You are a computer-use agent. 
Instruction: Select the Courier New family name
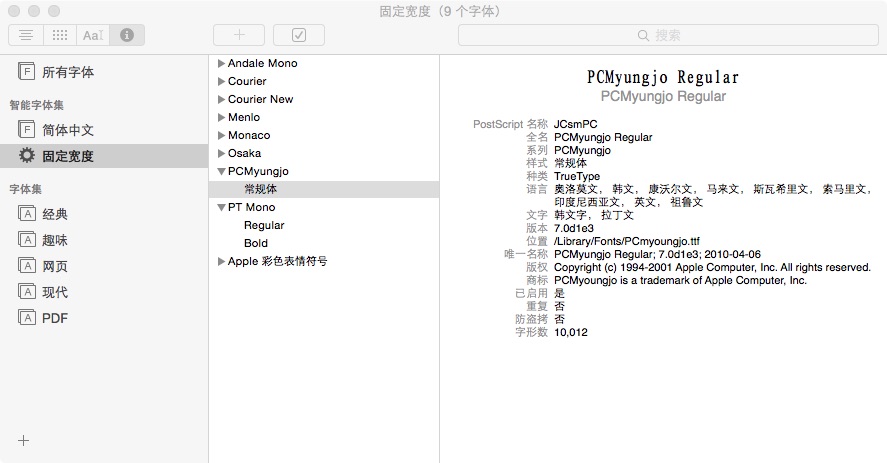click(260, 99)
